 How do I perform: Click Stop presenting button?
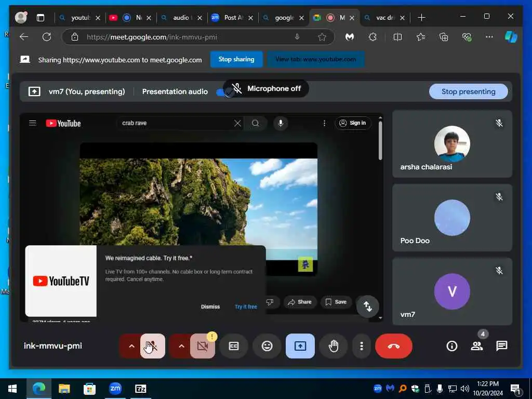[468, 91]
